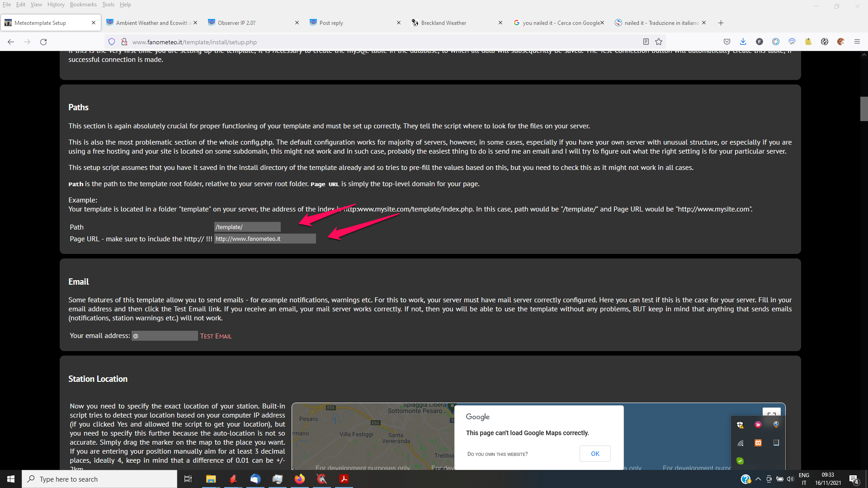Go back to the previous page

click(11, 42)
